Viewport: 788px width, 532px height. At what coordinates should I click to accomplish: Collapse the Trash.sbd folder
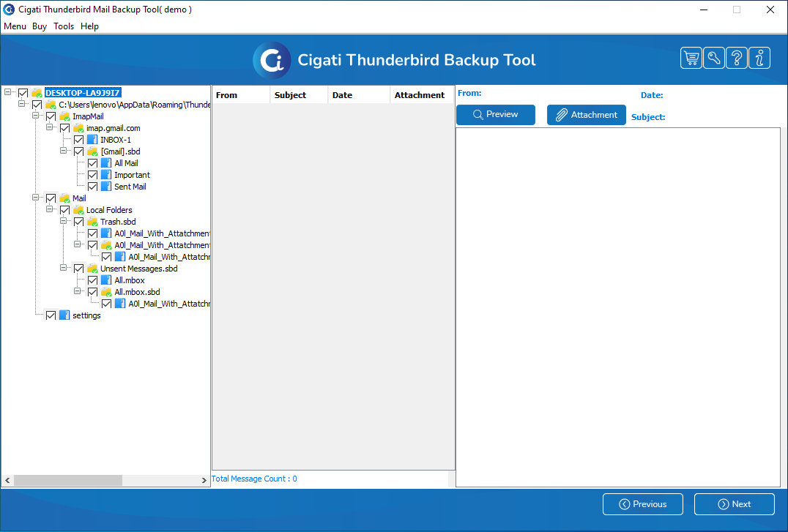click(x=63, y=220)
